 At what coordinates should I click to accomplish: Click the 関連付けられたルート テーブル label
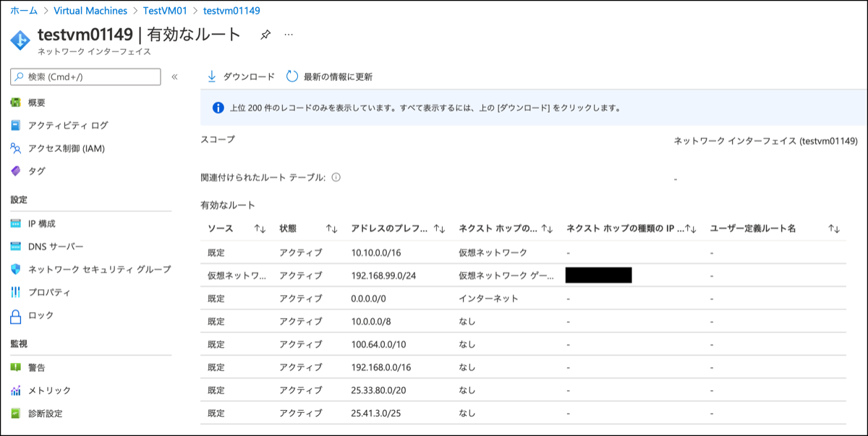click(263, 177)
